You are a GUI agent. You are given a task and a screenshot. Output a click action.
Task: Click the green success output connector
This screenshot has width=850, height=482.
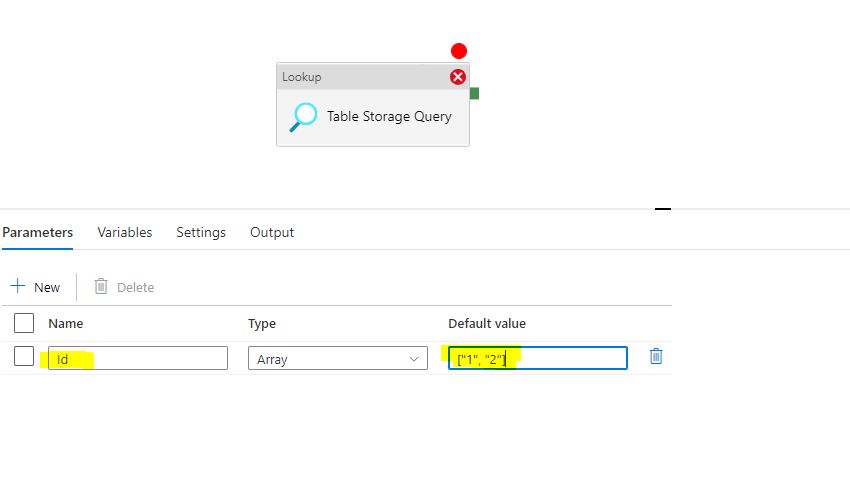click(x=474, y=93)
